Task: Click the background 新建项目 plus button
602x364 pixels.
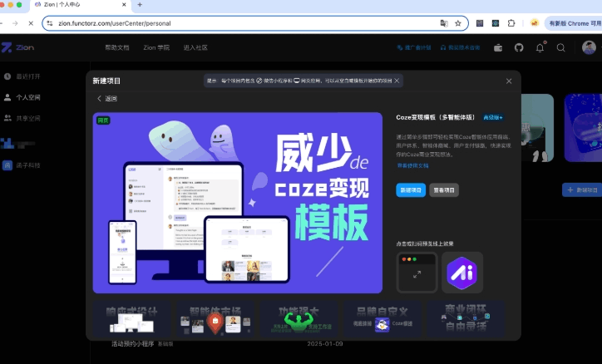Action: [582, 189]
